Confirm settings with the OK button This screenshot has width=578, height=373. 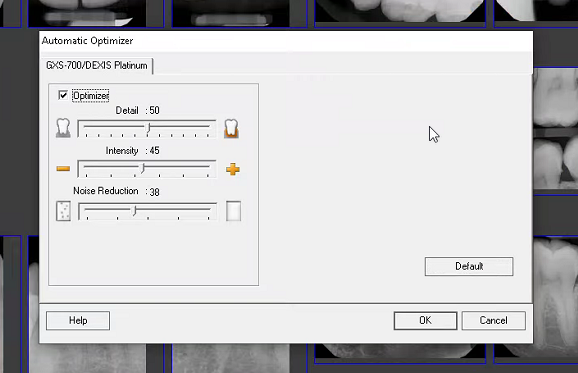(425, 320)
